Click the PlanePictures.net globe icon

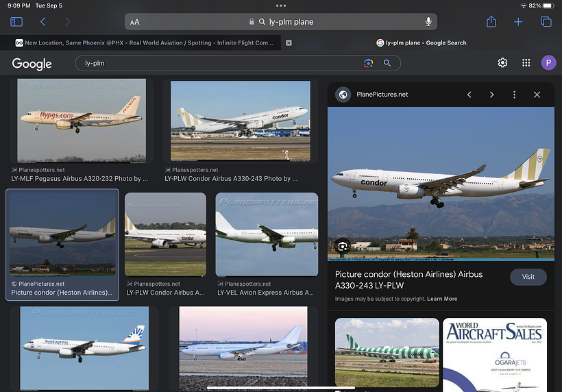[x=343, y=95]
